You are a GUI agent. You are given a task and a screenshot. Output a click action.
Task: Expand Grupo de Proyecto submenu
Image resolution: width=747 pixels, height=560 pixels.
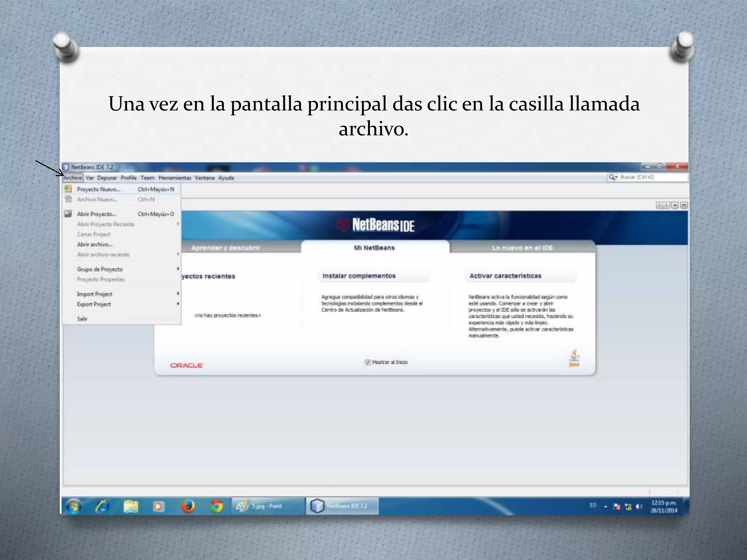(x=122, y=269)
